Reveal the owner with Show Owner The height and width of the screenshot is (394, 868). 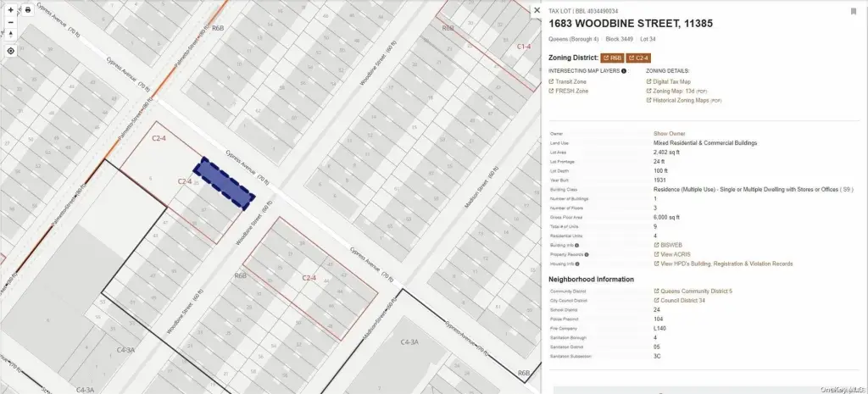point(669,134)
